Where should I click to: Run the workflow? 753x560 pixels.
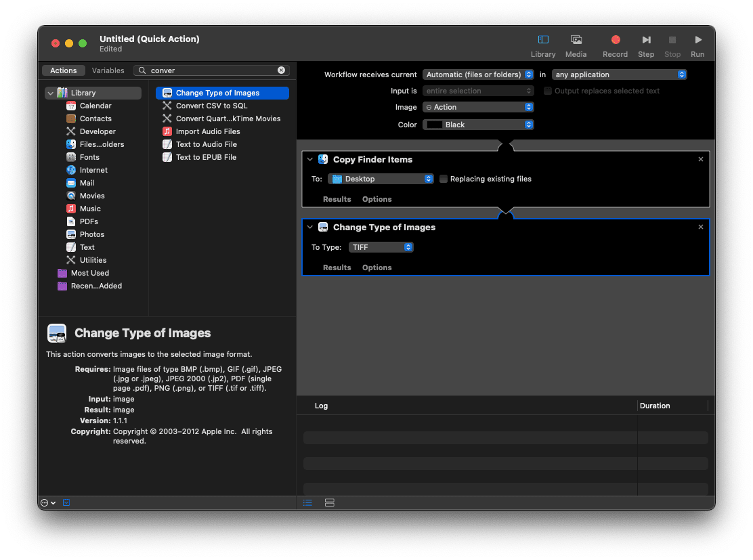[x=697, y=45]
